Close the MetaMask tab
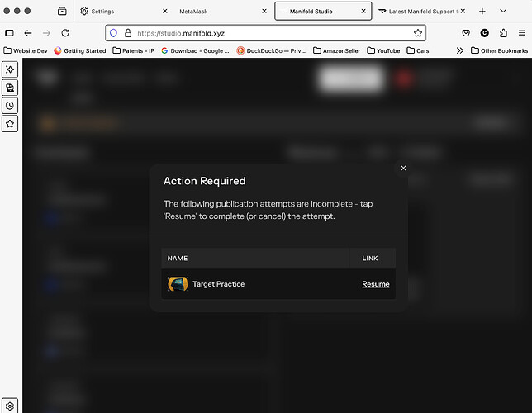Screen dimensions: 532x413 [x=264, y=12]
